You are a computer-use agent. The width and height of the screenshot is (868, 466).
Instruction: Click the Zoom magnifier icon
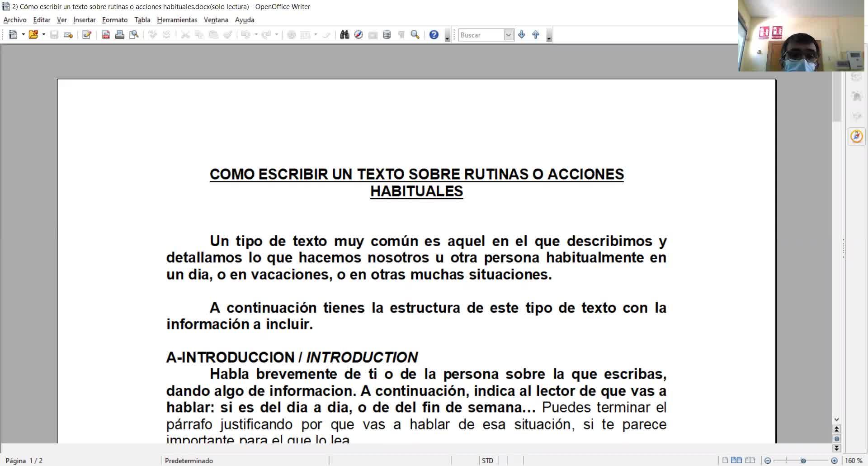click(415, 35)
